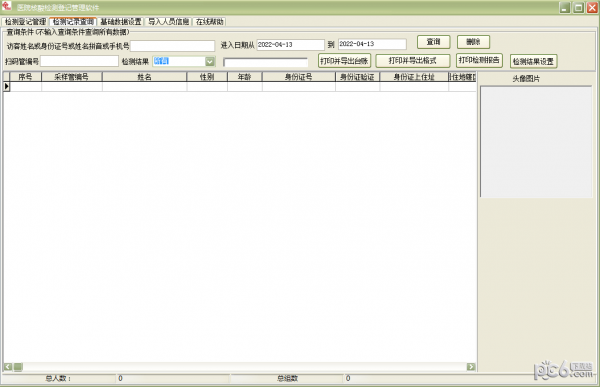
Task: Click the 打印并导出台账 button
Action: 344,60
